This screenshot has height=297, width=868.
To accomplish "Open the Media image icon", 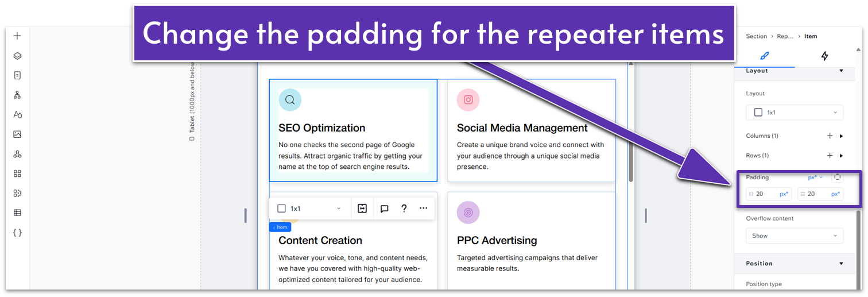I will [x=17, y=134].
